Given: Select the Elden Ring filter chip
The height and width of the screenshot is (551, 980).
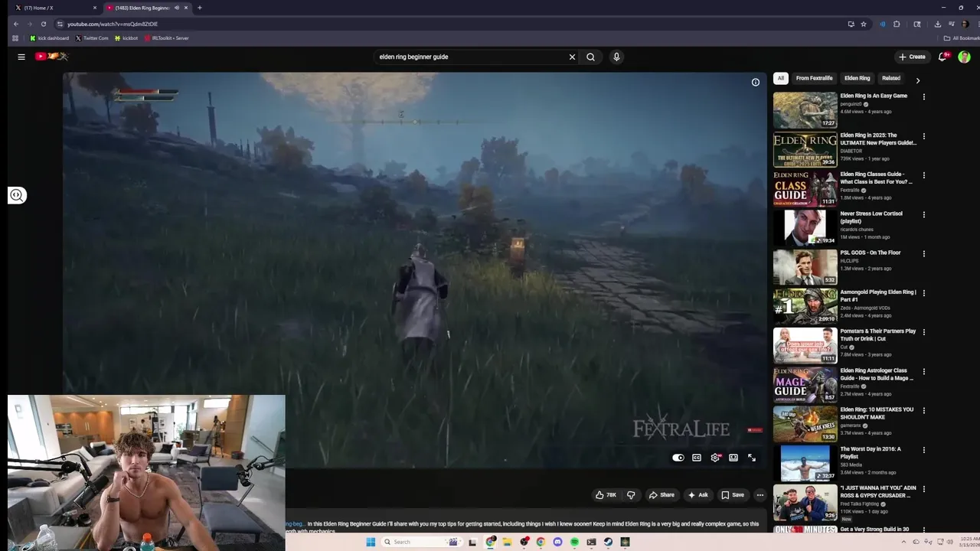Looking at the screenshot, I should click(857, 78).
